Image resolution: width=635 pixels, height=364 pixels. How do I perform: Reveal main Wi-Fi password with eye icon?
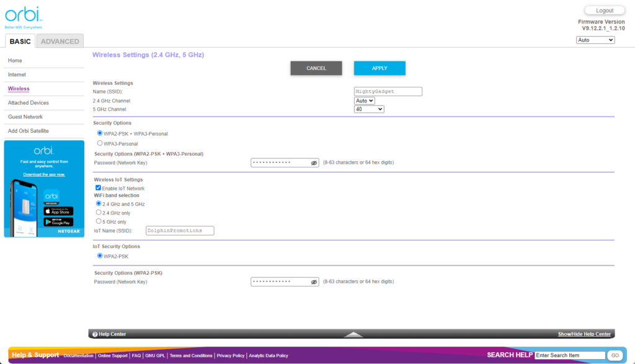[x=314, y=163]
